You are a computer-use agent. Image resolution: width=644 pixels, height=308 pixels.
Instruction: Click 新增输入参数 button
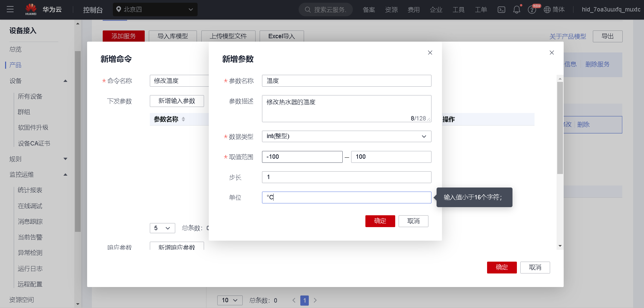[177, 101]
